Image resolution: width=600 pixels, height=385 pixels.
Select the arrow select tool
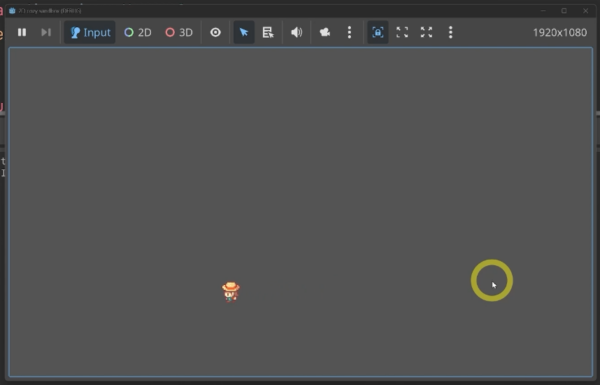point(244,33)
